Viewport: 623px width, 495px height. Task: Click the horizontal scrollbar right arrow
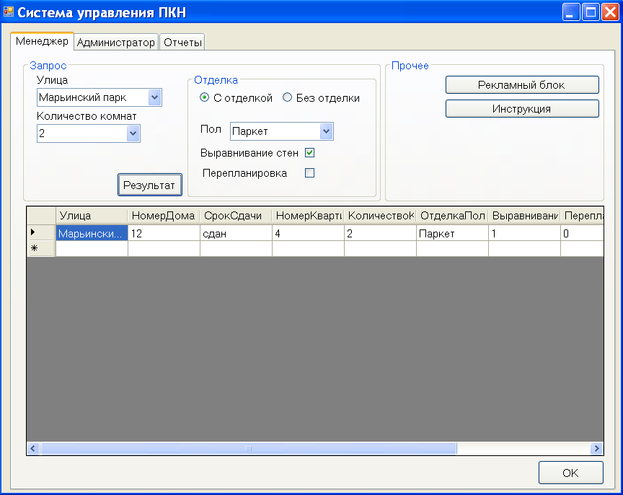point(596,449)
